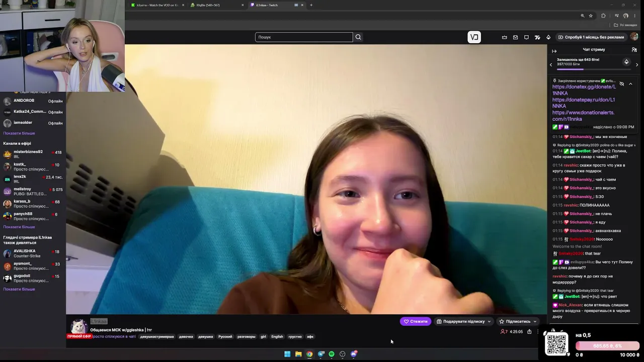Viewport: 644px width, 362px height.
Task: Open Discord from the taskbar
Action: (x=354, y=354)
